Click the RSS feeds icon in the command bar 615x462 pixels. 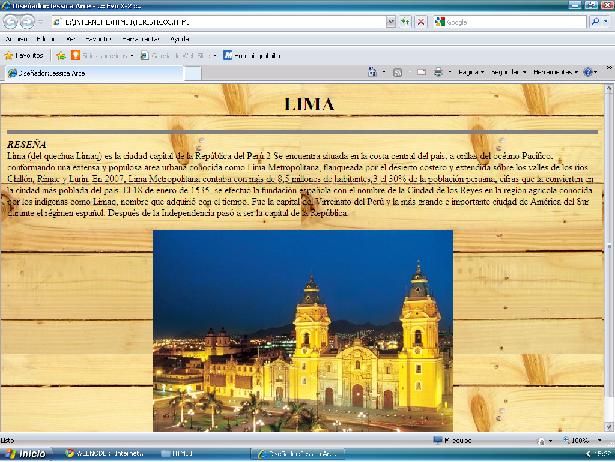(x=398, y=72)
